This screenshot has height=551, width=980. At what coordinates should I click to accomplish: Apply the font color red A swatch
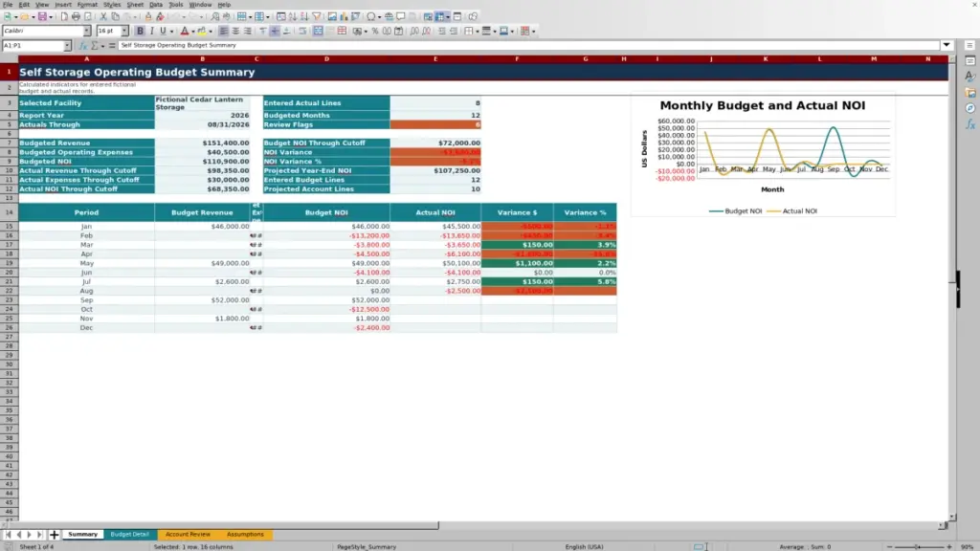[x=185, y=31]
